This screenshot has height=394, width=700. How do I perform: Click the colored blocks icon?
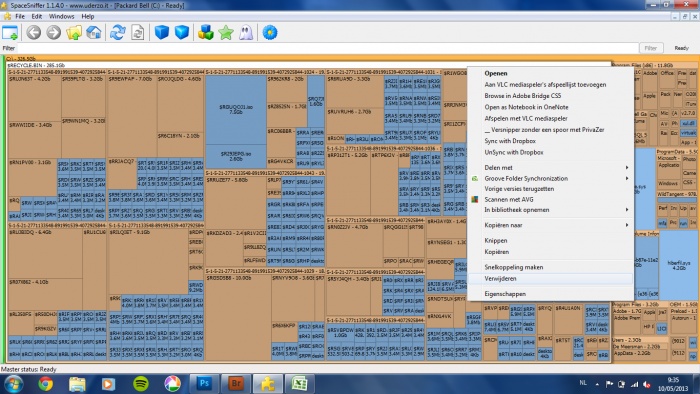pos(206,33)
